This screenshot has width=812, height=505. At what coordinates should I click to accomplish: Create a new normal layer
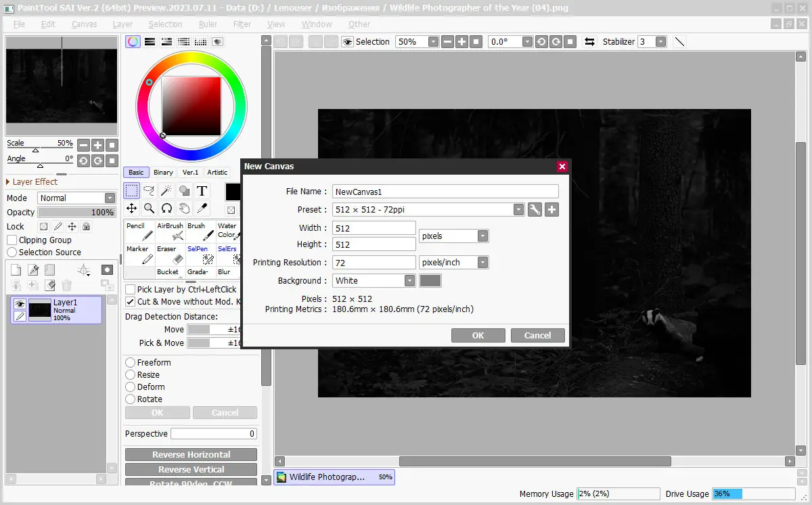click(x=16, y=270)
